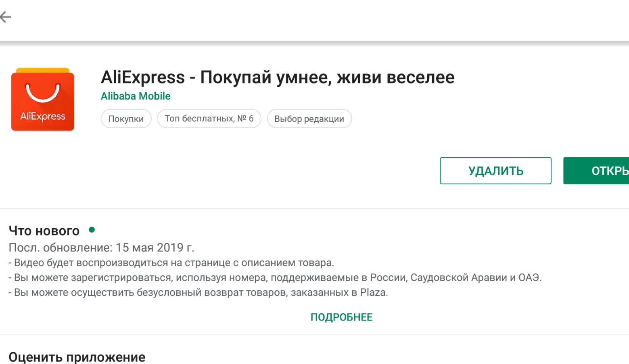The width and height of the screenshot is (629, 364).
Task: Click the УДАЛИТЬ button
Action: pos(495,171)
